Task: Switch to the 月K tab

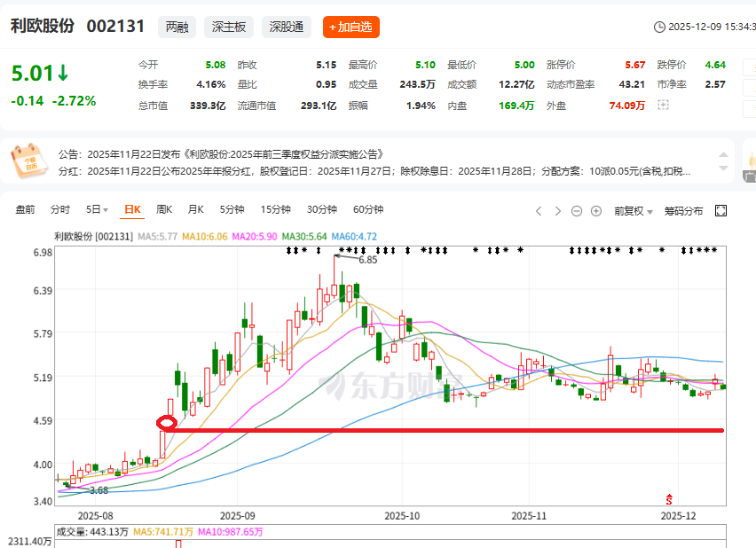Action: coord(196,209)
